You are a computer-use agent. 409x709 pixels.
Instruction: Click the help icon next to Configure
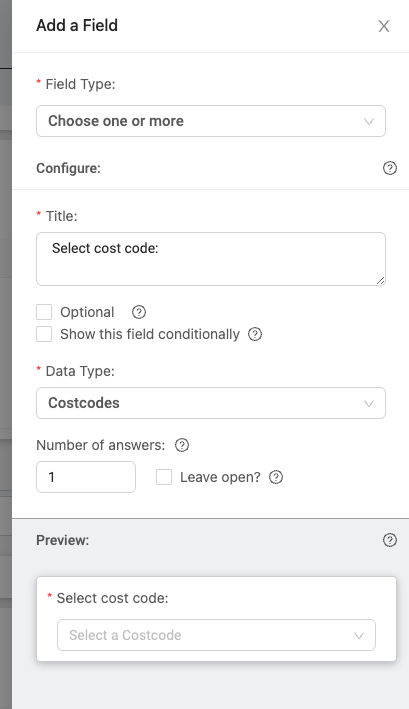click(390, 168)
